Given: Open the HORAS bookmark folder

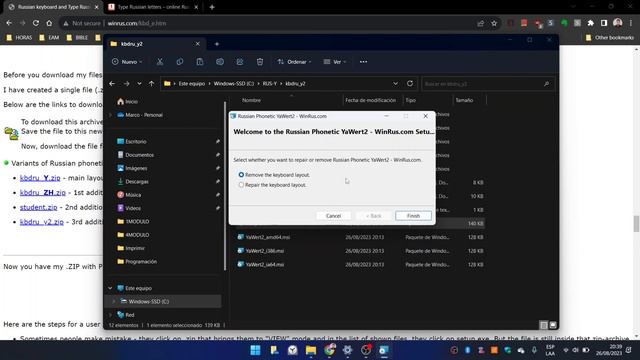Looking at the screenshot, I should 19,38.
